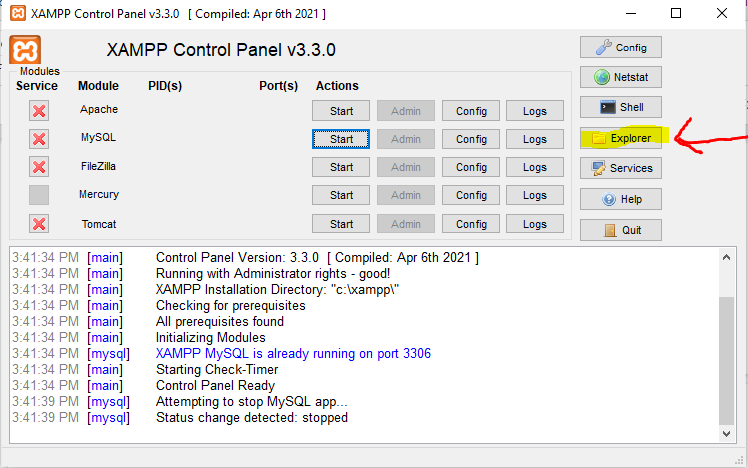Start the Mercury module
This screenshot has width=748, height=468.
click(x=341, y=195)
